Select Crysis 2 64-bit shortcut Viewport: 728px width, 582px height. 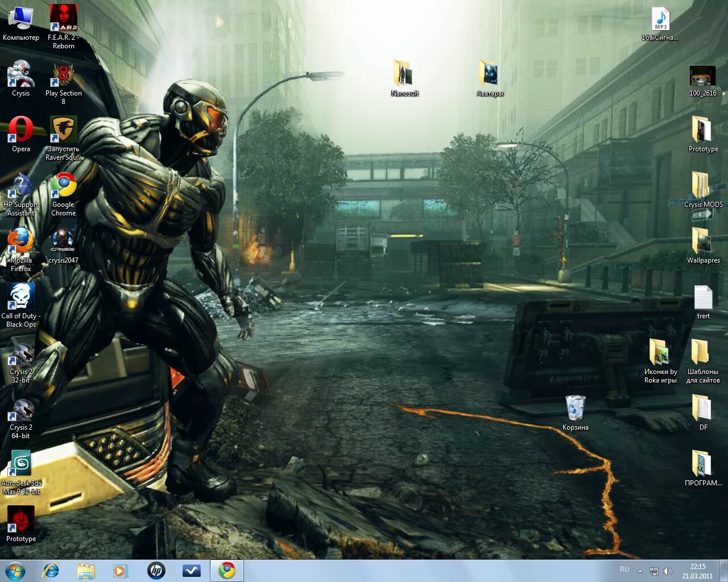tap(21, 417)
